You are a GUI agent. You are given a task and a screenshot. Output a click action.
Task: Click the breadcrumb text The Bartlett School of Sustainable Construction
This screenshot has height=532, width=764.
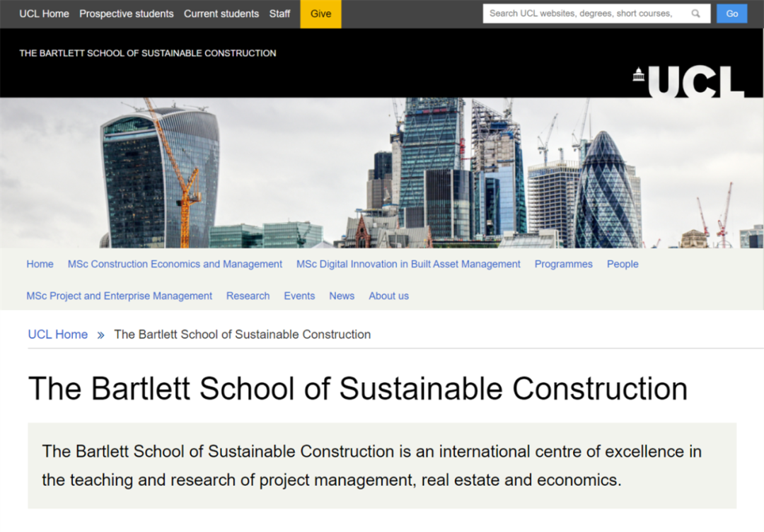[x=242, y=334]
